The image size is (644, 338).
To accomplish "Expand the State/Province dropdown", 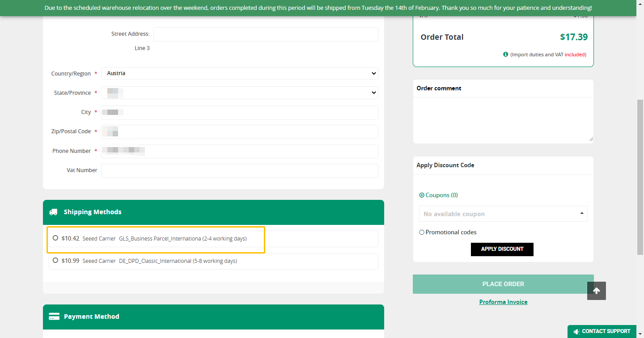I will click(239, 93).
